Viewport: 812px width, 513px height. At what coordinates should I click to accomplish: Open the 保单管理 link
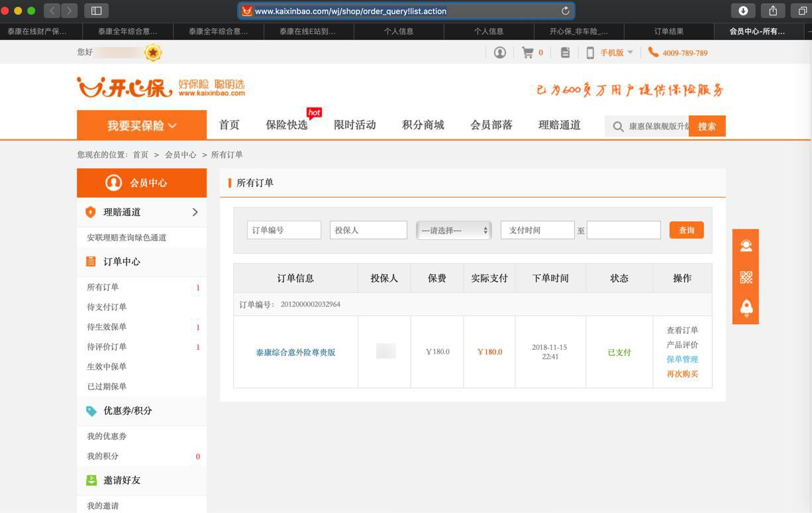point(682,359)
